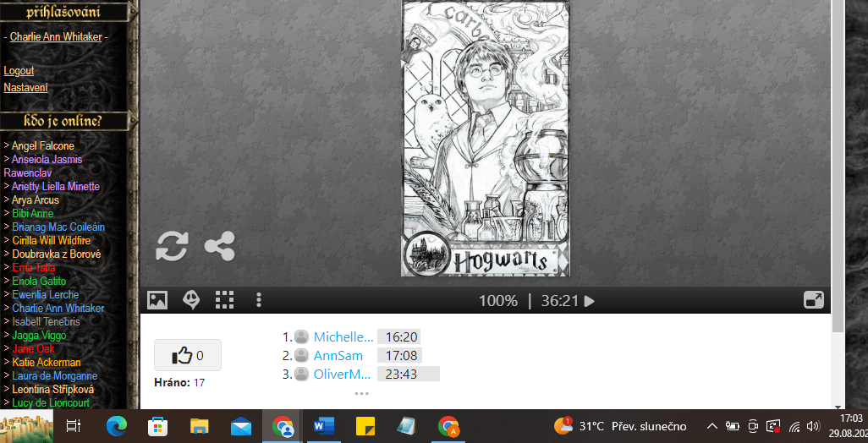Open the Mail app from taskbar
The width and height of the screenshot is (868, 443).
pyautogui.click(x=241, y=427)
